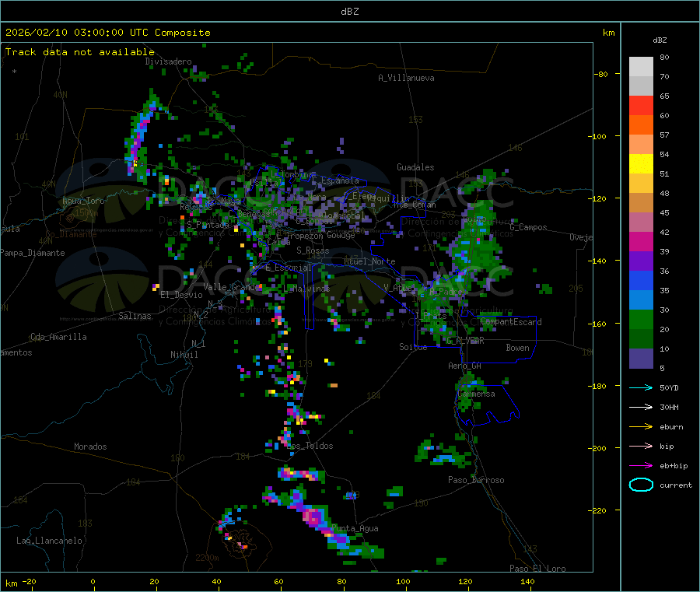Select the red 60-65 dBZ color band
The image size is (700, 592).
pos(641,105)
